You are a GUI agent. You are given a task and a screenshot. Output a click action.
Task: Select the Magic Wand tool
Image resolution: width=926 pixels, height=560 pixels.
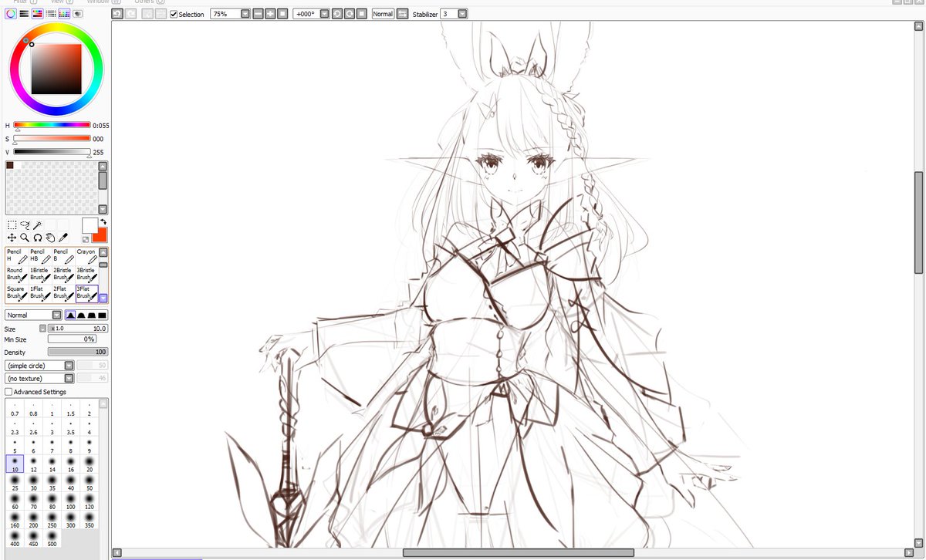click(37, 225)
